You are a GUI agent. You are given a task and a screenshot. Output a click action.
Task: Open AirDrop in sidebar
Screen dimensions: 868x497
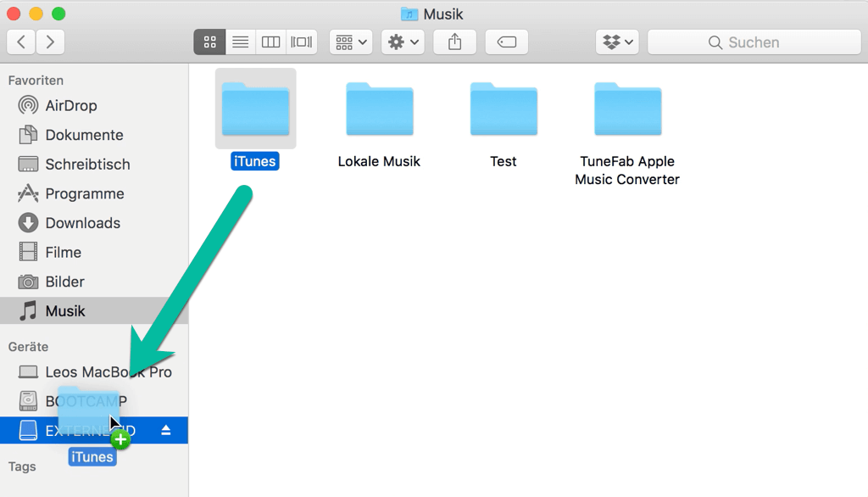click(x=94, y=105)
